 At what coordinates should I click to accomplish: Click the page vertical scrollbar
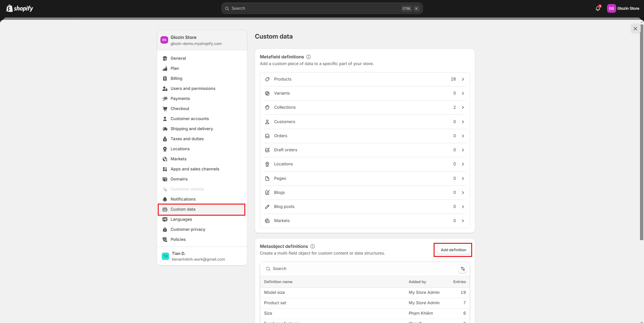(x=642, y=134)
